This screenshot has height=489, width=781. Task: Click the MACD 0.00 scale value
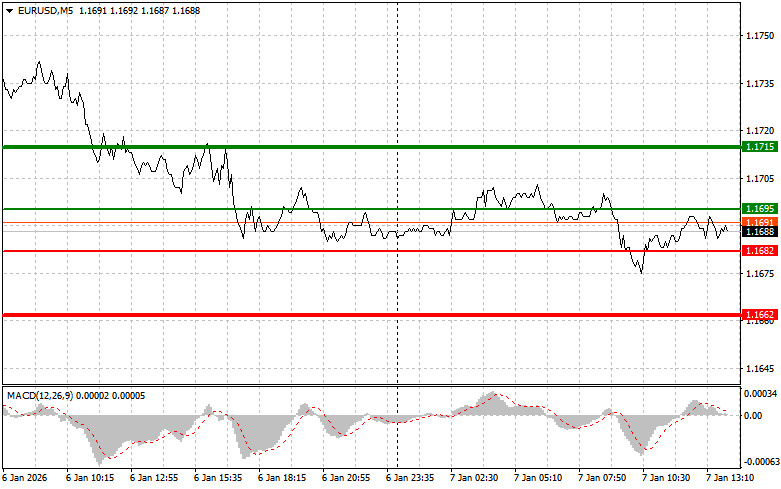tap(753, 415)
